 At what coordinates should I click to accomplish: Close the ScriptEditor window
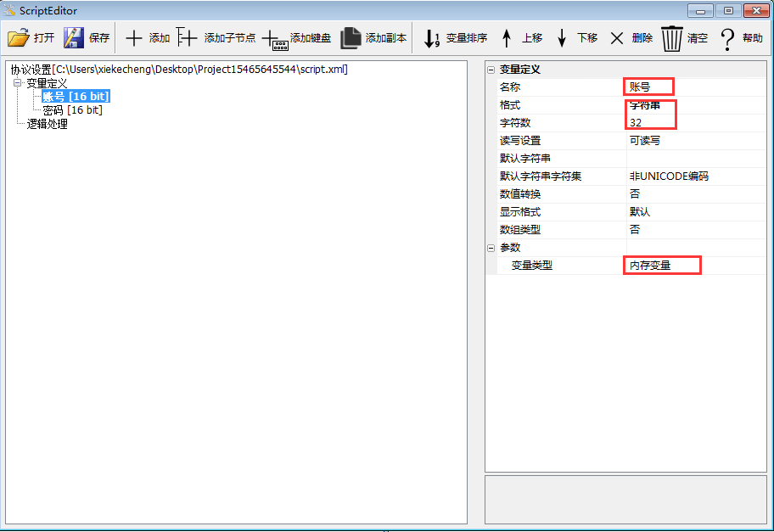[x=756, y=10]
